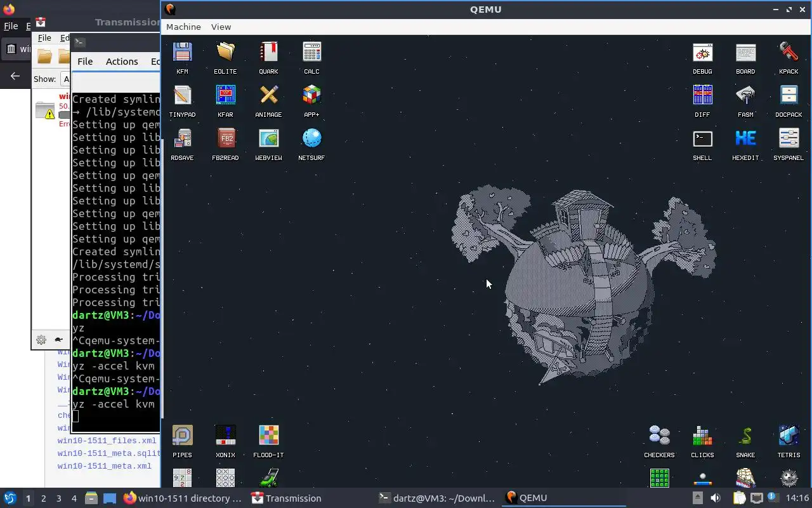
Task: Open win10-1511_files.xml link in Firefox
Action: pos(107,440)
